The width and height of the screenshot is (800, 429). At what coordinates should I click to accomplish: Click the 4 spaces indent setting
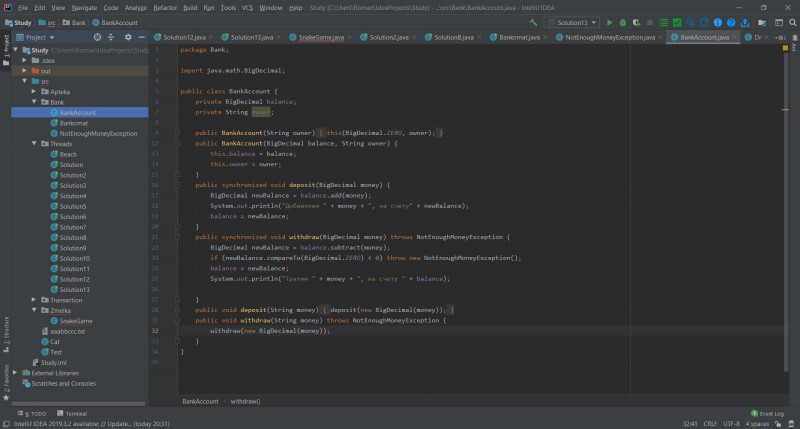click(x=757, y=424)
